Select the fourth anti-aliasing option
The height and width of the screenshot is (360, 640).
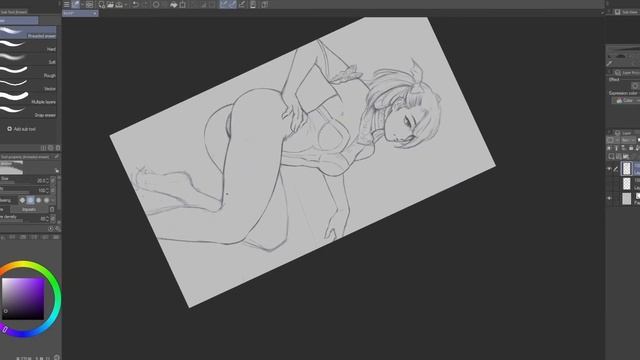47,200
